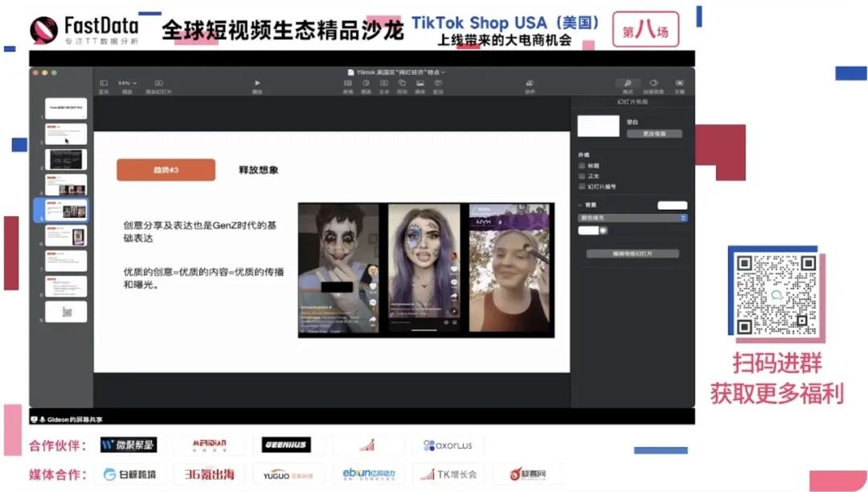This screenshot has width=868, height=492.
Task: Check the 幻灯片编号 (slide number) option
Action: [x=582, y=186]
